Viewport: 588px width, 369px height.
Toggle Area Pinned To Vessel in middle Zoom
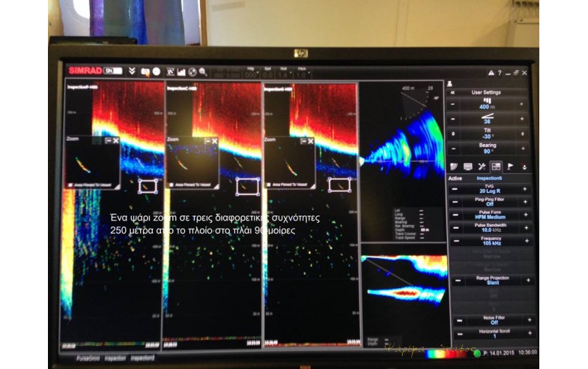tap(172, 184)
